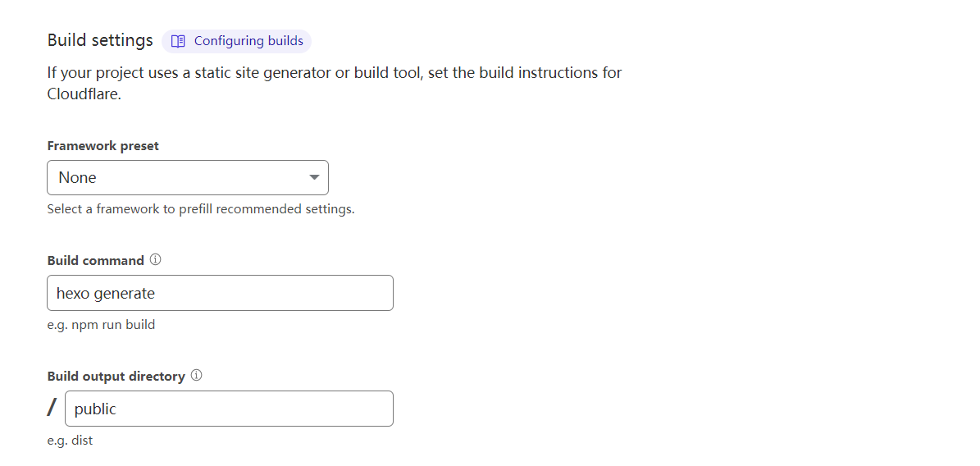This screenshot has width=980, height=466.
Task: Click the Build settings heading
Action: pyautogui.click(x=100, y=40)
